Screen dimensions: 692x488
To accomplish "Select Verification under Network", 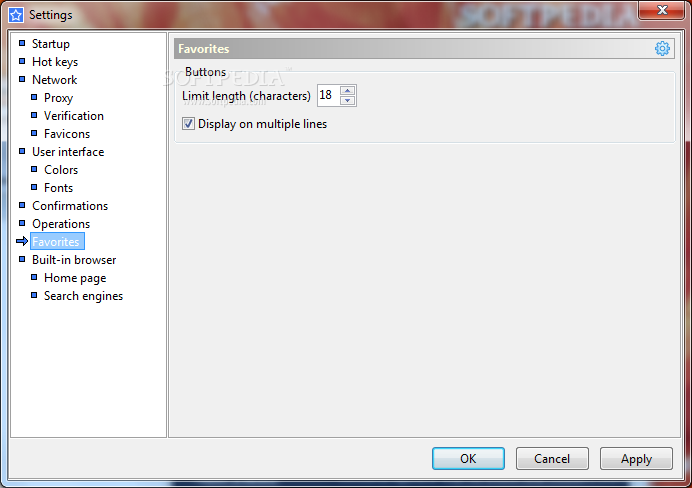I will (x=74, y=116).
